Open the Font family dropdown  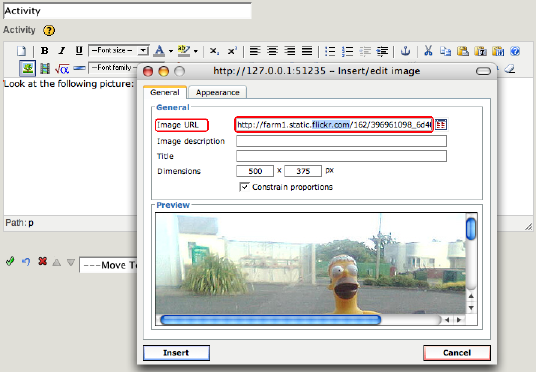[x=113, y=68]
